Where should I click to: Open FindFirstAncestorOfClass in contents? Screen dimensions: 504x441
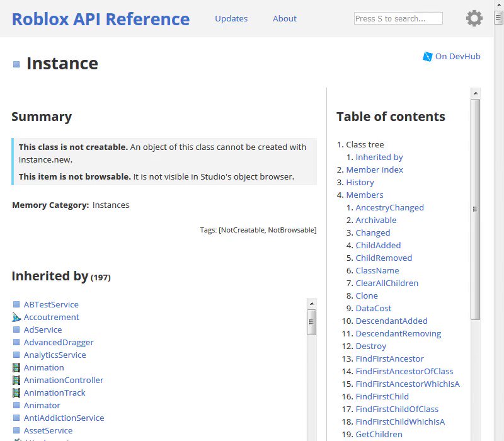404,371
